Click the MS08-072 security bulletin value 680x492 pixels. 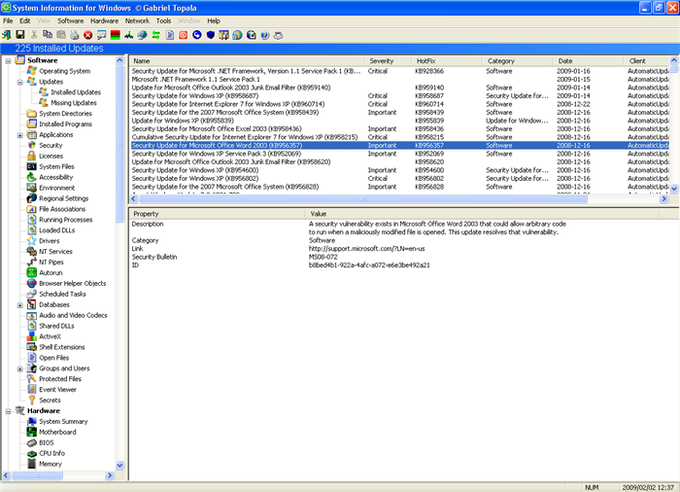coord(323,257)
